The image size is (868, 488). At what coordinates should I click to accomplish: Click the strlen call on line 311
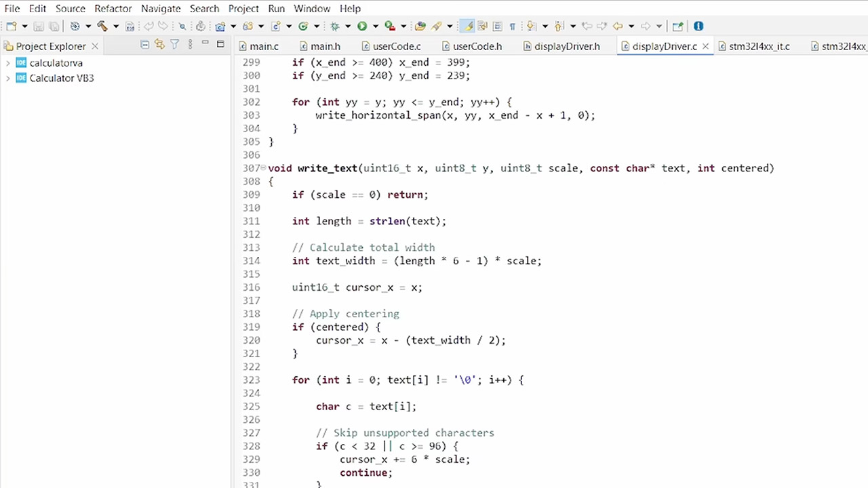point(387,221)
